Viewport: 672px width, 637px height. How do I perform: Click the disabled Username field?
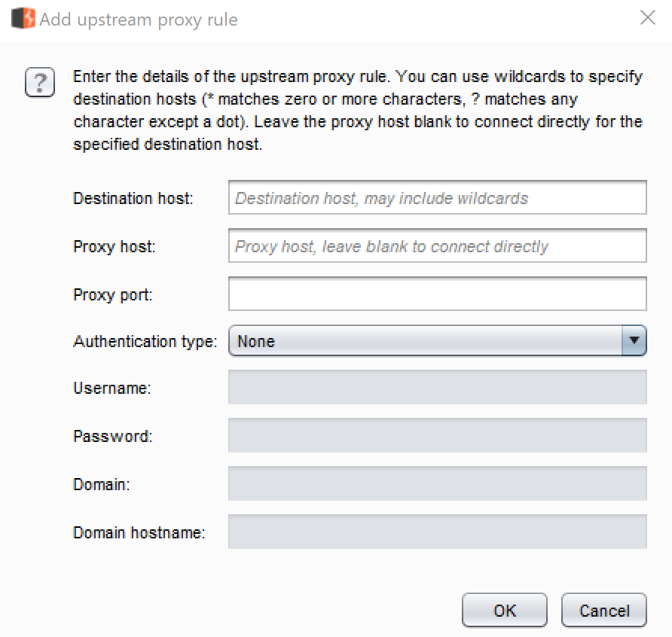click(x=437, y=388)
